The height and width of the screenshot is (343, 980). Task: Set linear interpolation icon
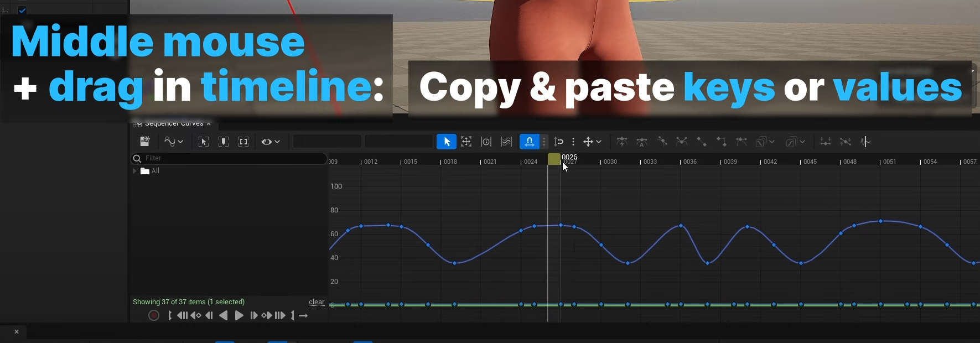coord(702,142)
